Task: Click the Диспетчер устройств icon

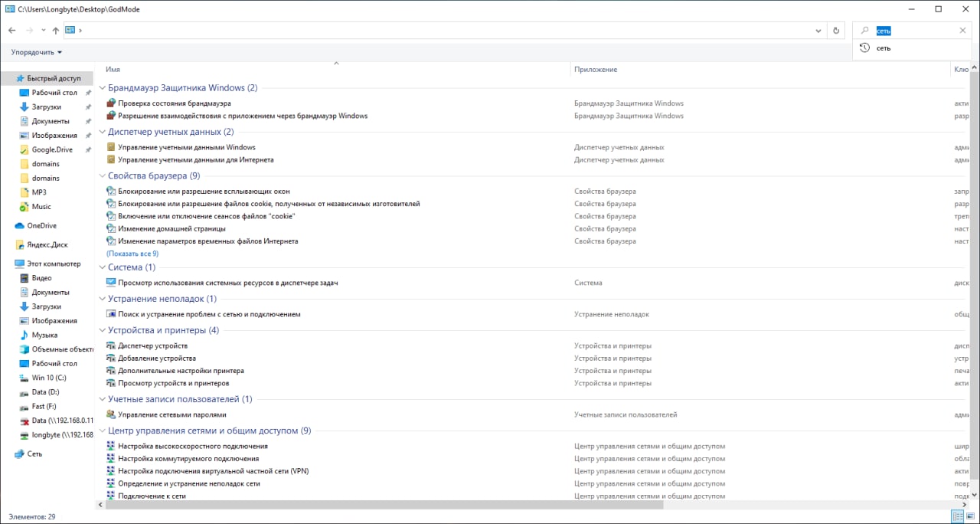Action: [x=111, y=346]
